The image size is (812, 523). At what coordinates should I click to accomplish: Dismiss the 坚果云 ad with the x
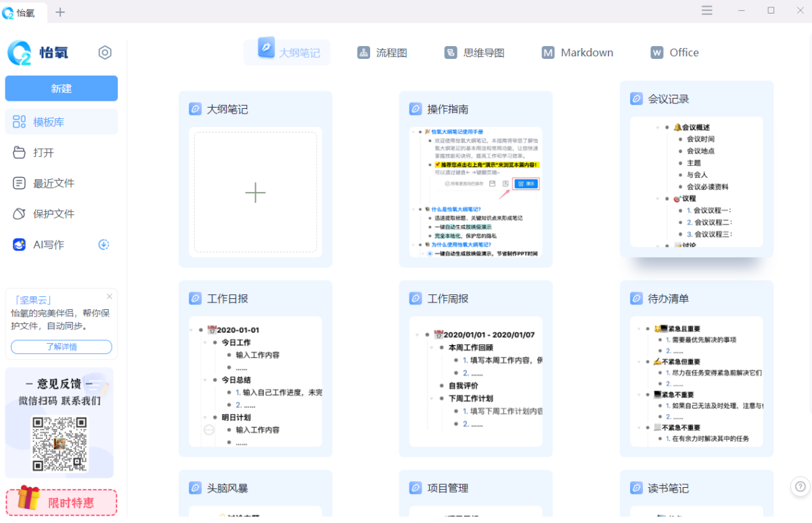tap(109, 296)
